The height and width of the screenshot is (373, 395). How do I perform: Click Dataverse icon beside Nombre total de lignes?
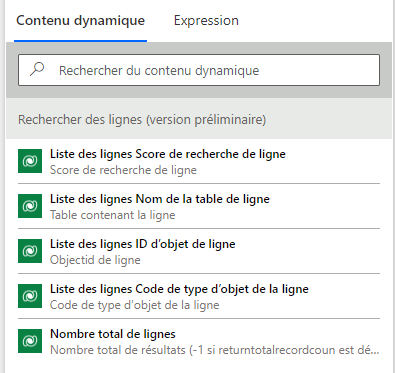point(30,341)
